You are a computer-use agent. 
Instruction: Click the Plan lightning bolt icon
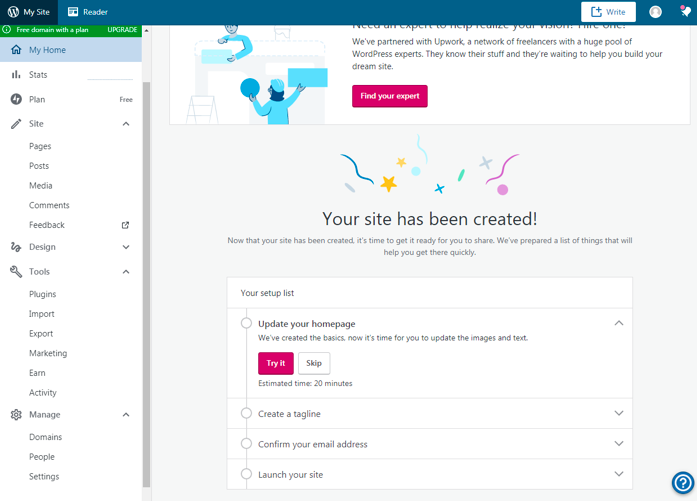point(16,100)
